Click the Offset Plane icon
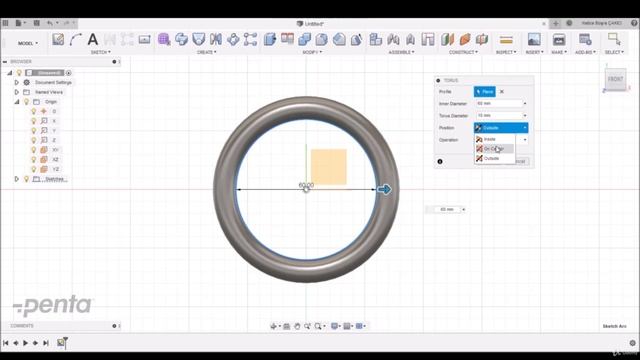This screenshot has width=640, height=360. (447, 39)
